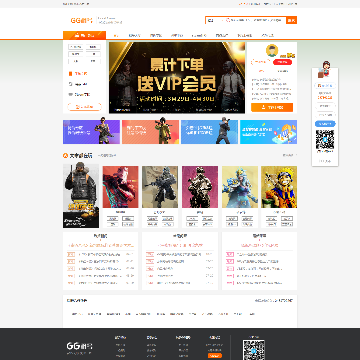Click the QR code in floating sidebar
Image resolution: width=360 pixels, height=360 pixels.
(325, 140)
